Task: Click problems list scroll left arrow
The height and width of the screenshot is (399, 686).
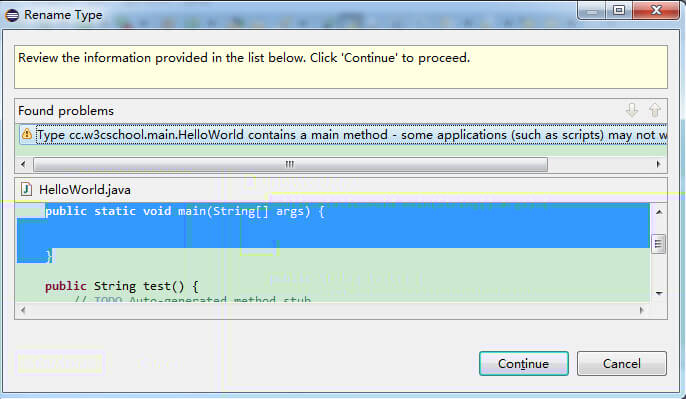Action: [23, 164]
